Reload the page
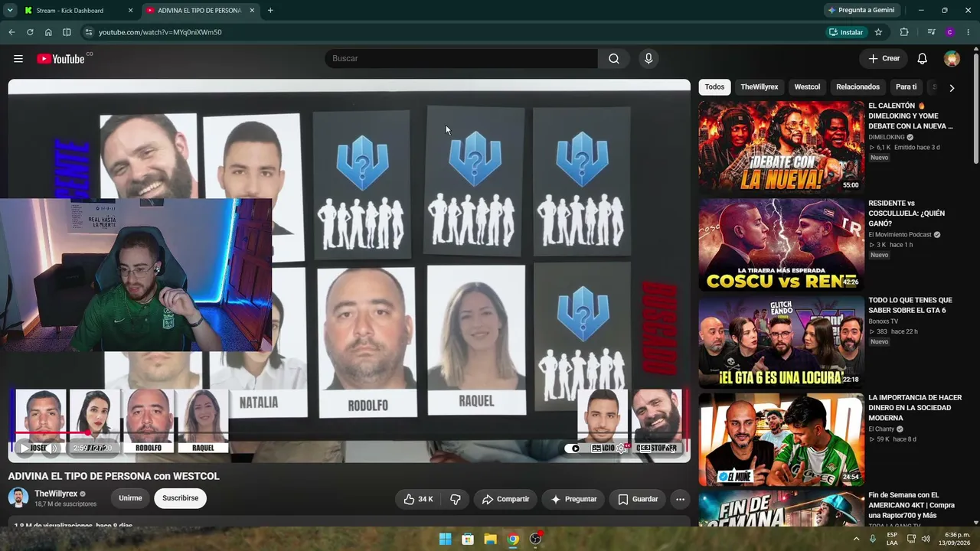Screen dimensions: 980x551 [30, 32]
